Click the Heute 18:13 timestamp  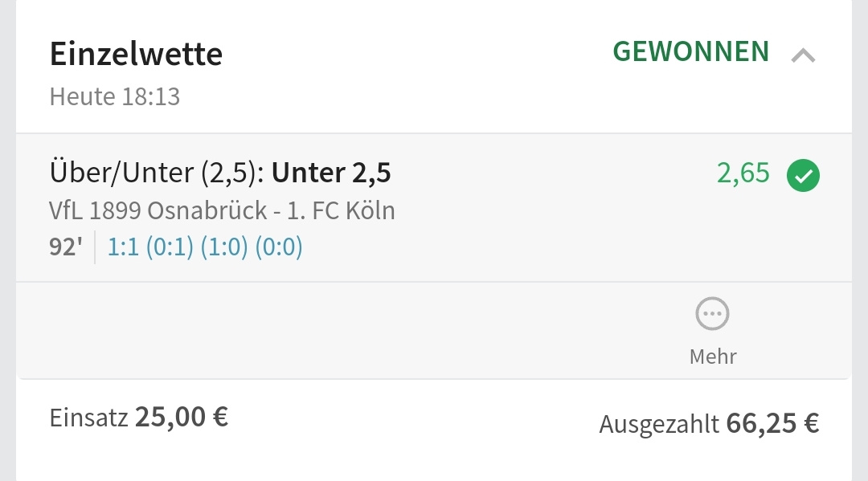coord(114,97)
